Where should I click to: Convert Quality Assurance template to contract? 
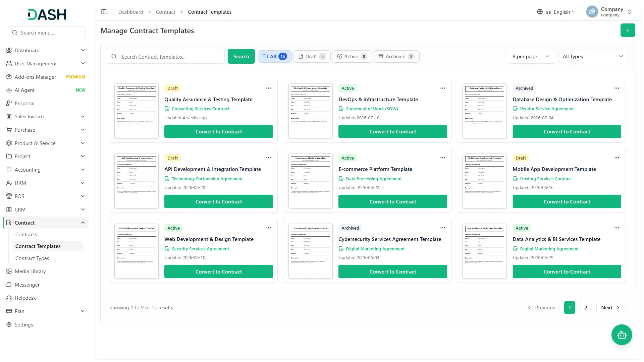[218, 131]
